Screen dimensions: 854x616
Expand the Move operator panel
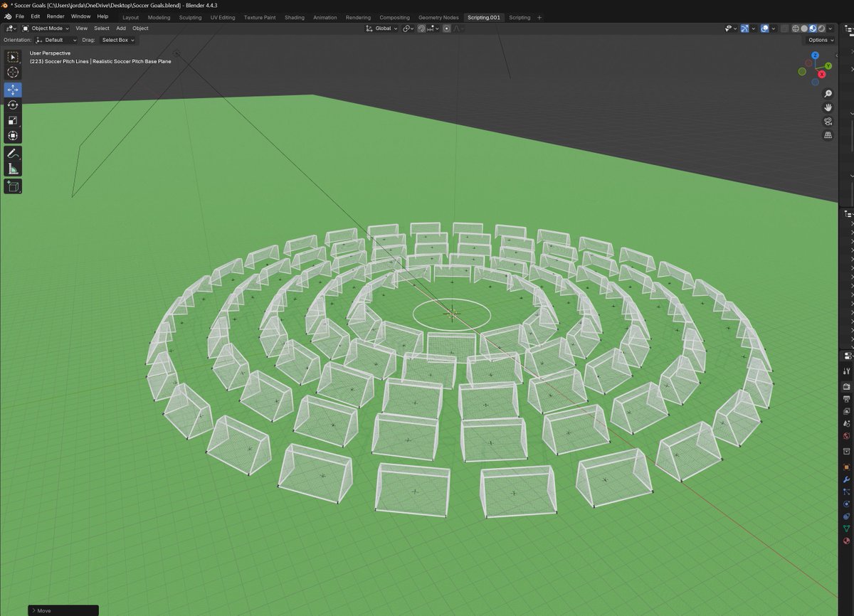[x=63, y=610]
